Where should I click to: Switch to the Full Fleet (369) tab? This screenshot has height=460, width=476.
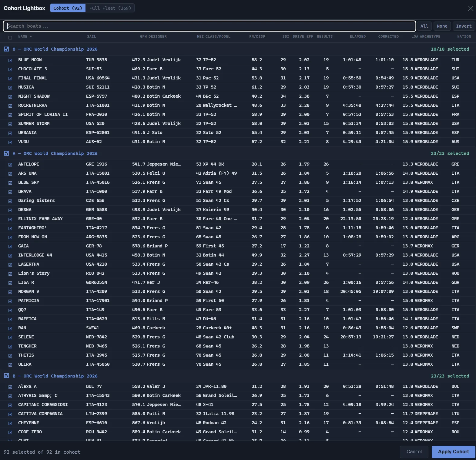point(110,8)
